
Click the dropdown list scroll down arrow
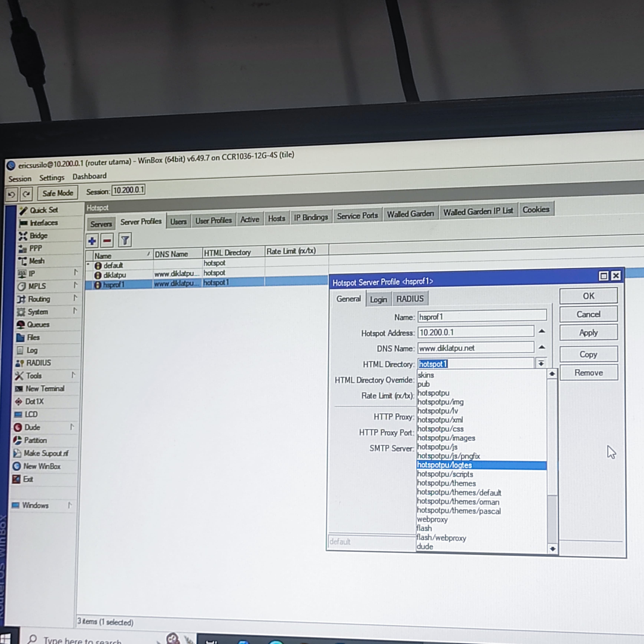pyautogui.click(x=552, y=549)
